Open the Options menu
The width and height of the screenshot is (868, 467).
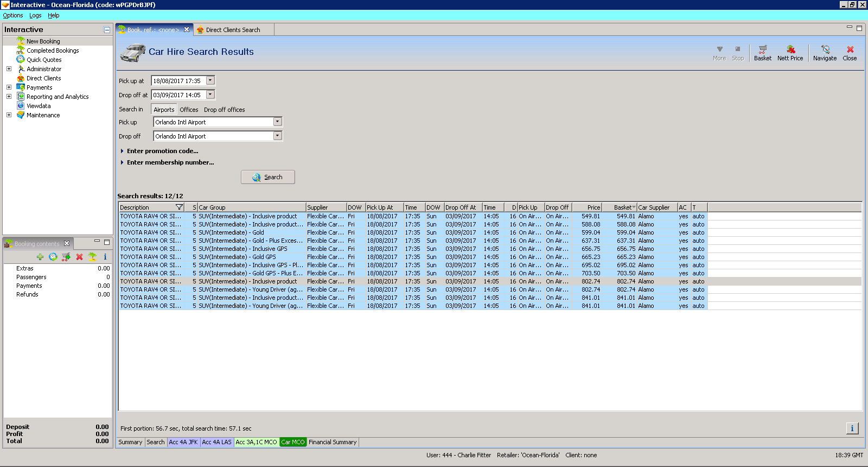click(x=13, y=15)
